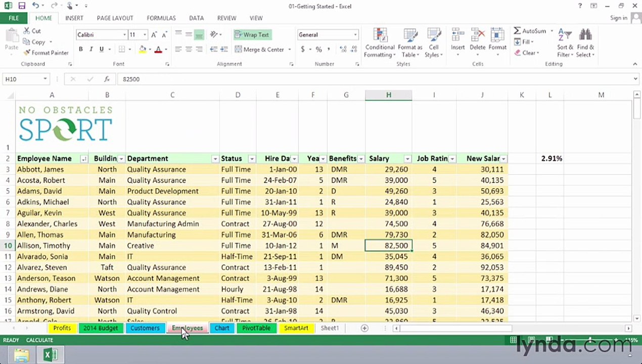
Task: Apply the red Font Color
Action: tap(158, 50)
